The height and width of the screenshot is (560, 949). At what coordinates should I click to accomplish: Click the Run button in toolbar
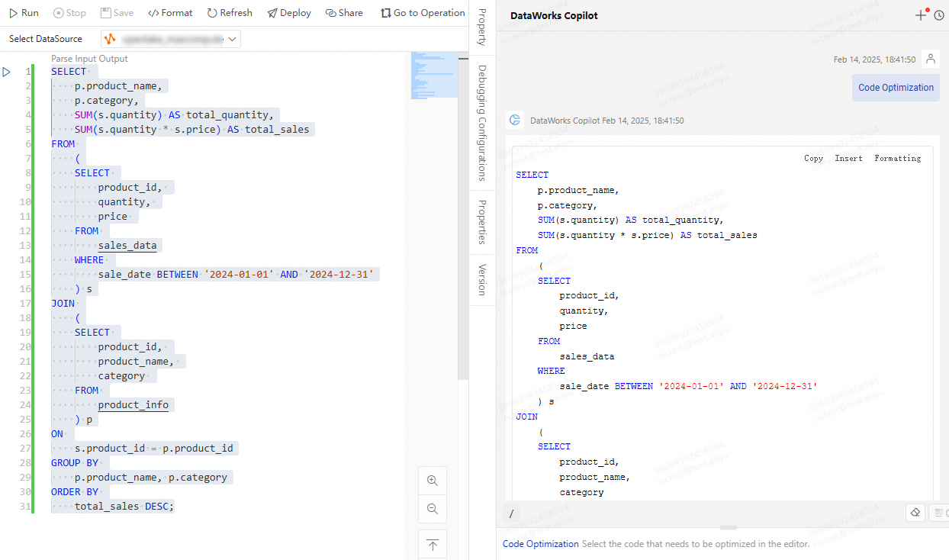click(24, 13)
